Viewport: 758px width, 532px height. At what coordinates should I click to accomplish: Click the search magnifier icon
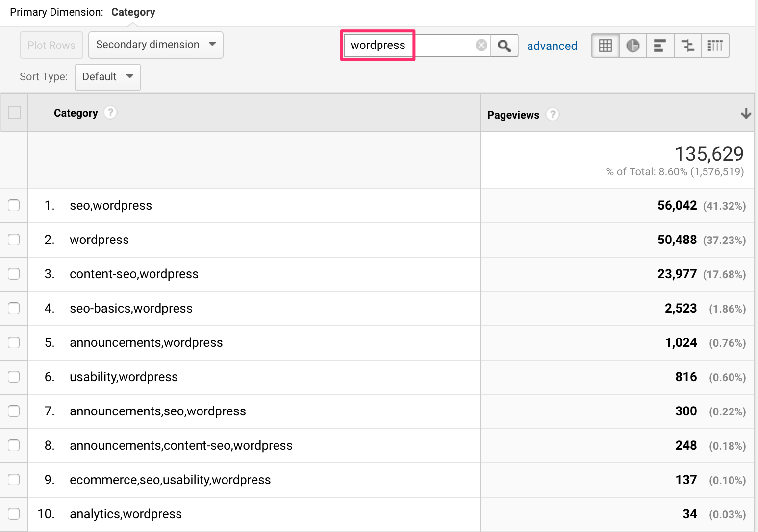coord(504,45)
